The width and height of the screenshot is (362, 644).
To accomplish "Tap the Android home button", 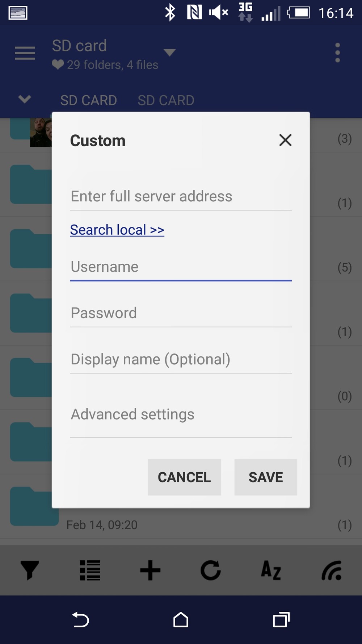I will [181, 620].
